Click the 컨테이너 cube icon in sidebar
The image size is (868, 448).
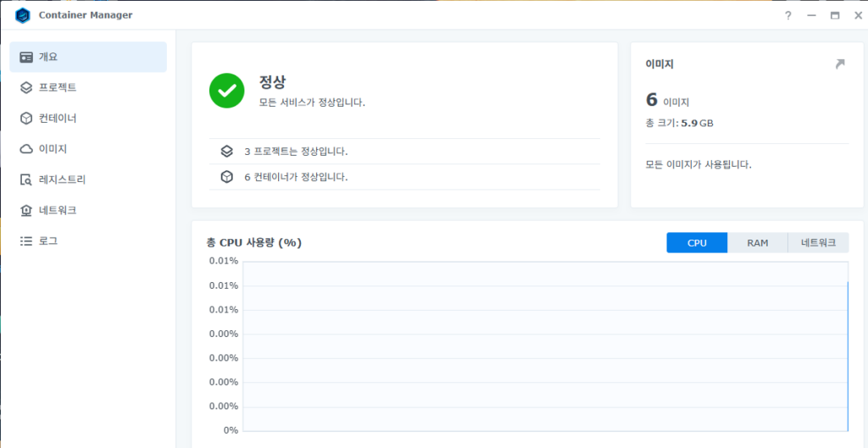coord(26,119)
